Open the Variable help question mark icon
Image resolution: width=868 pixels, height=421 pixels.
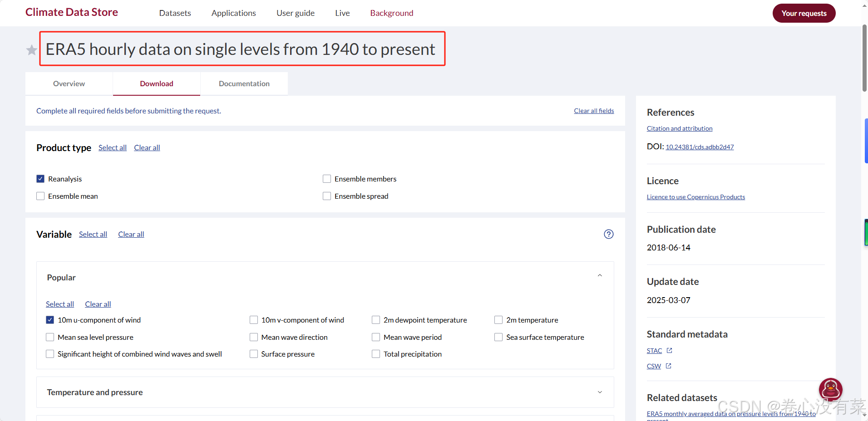click(609, 234)
